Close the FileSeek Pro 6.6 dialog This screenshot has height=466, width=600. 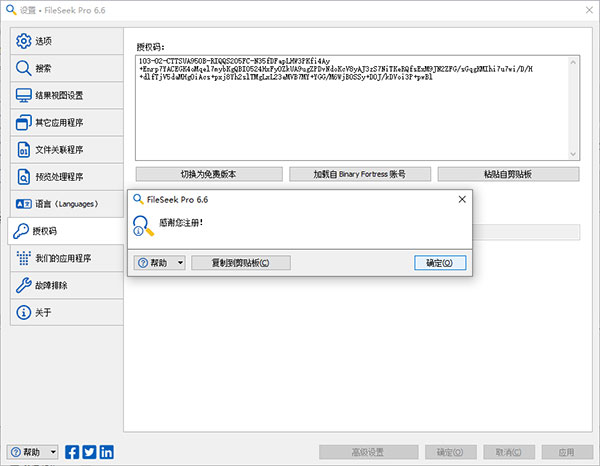462,199
